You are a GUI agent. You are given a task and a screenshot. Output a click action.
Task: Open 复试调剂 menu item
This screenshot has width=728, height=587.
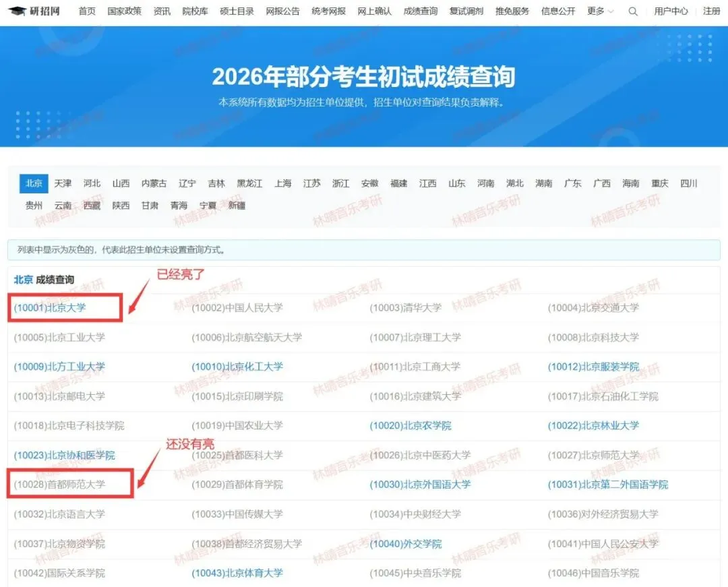pos(466,11)
